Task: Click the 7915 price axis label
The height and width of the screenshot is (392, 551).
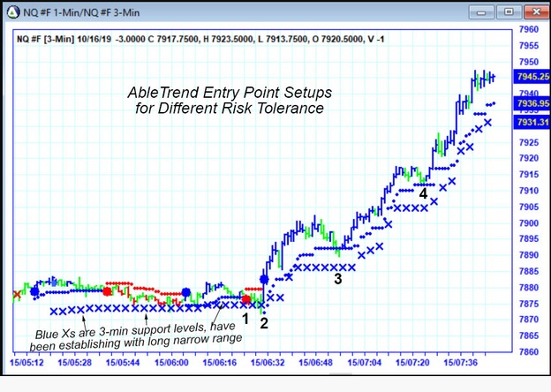Action: point(529,174)
